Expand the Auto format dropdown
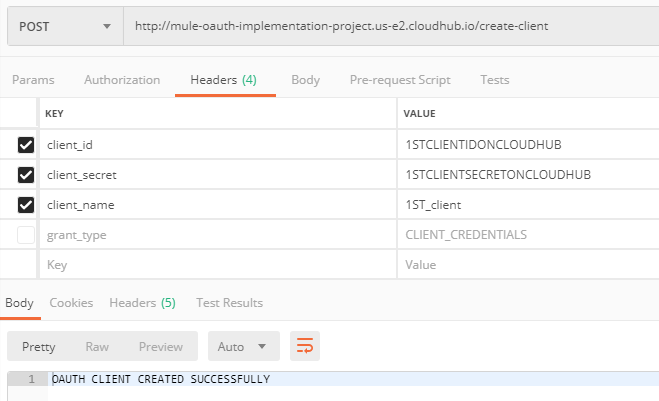Screen dimensions: 659x401 (x=243, y=347)
